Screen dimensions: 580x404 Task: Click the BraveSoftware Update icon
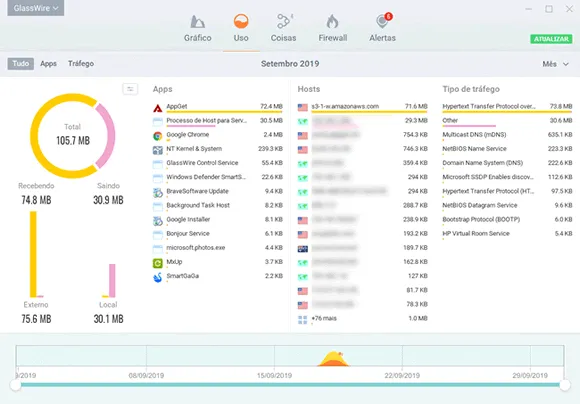[x=158, y=193]
